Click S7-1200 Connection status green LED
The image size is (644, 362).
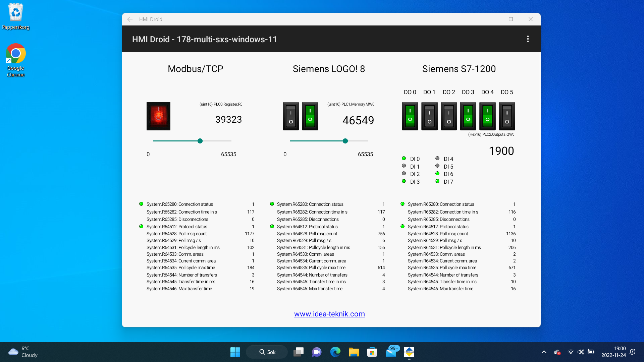[x=402, y=204]
